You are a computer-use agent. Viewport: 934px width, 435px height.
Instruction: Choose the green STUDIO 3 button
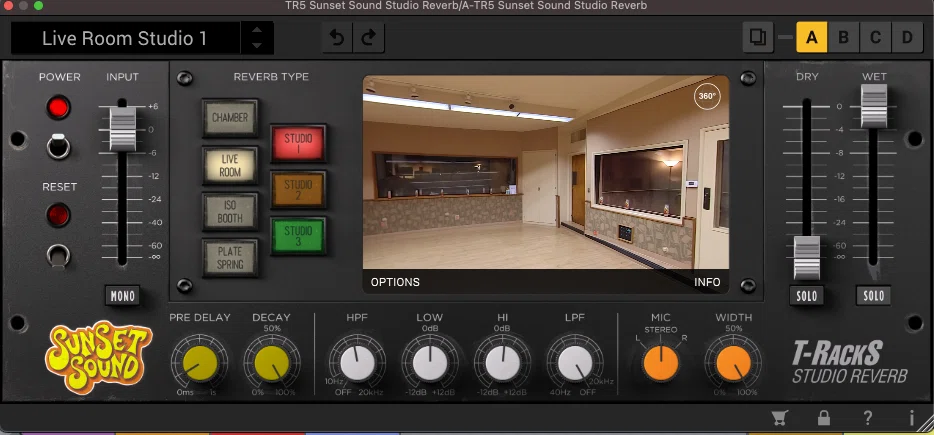pyautogui.click(x=298, y=236)
